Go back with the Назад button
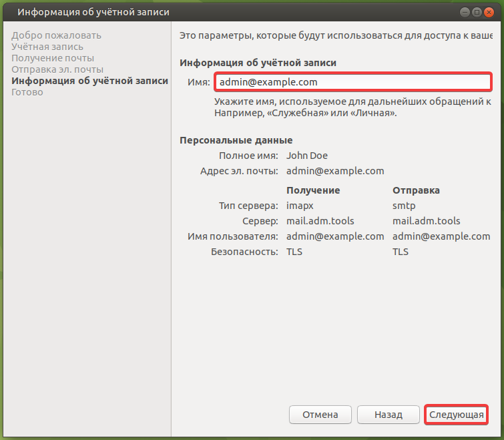Screen dimensions: 504x440 click(389, 415)
